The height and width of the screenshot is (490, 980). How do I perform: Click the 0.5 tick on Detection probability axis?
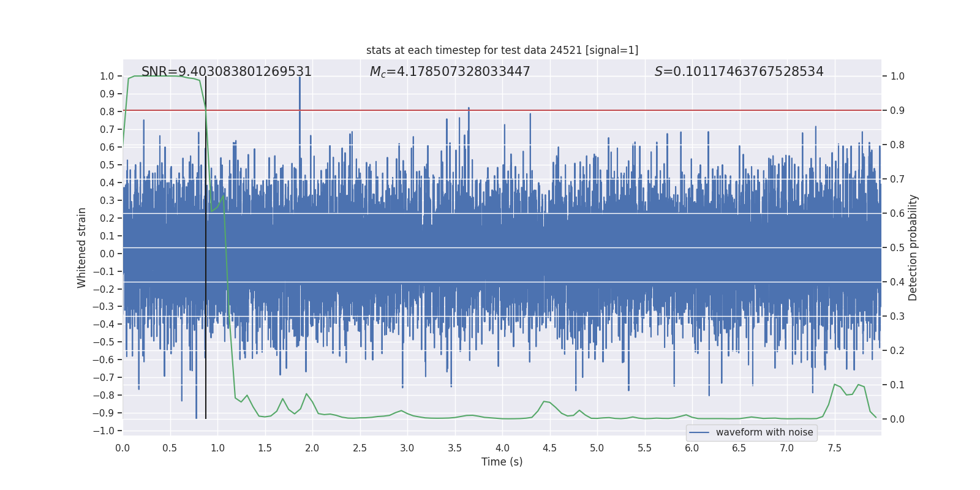tap(897, 248)
